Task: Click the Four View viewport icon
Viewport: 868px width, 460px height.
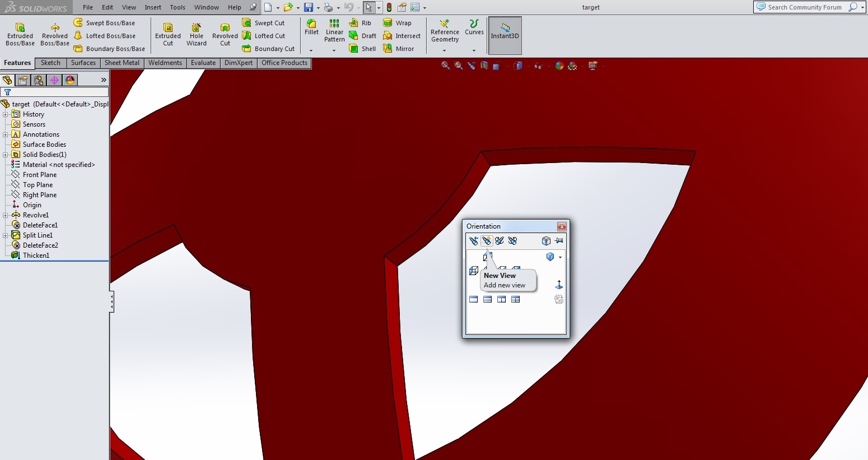Action: 516,299
